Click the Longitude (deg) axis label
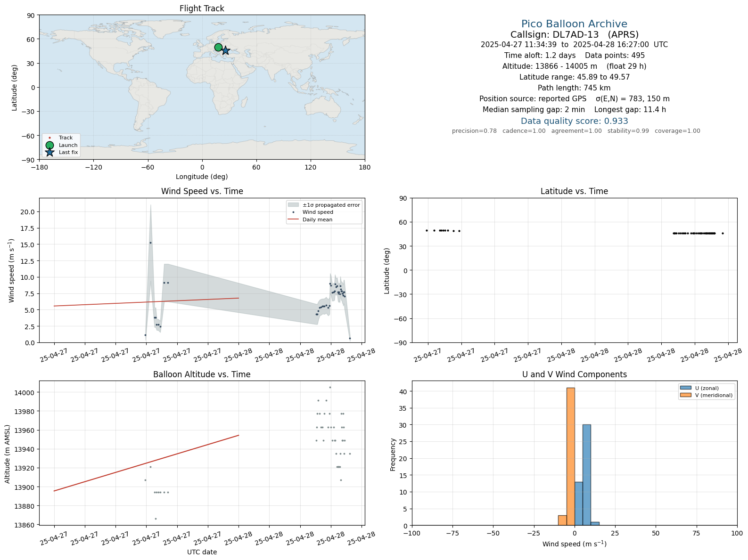Image resolution: width=748 pixels, height=560 pixels. click(x=202, y=177)
